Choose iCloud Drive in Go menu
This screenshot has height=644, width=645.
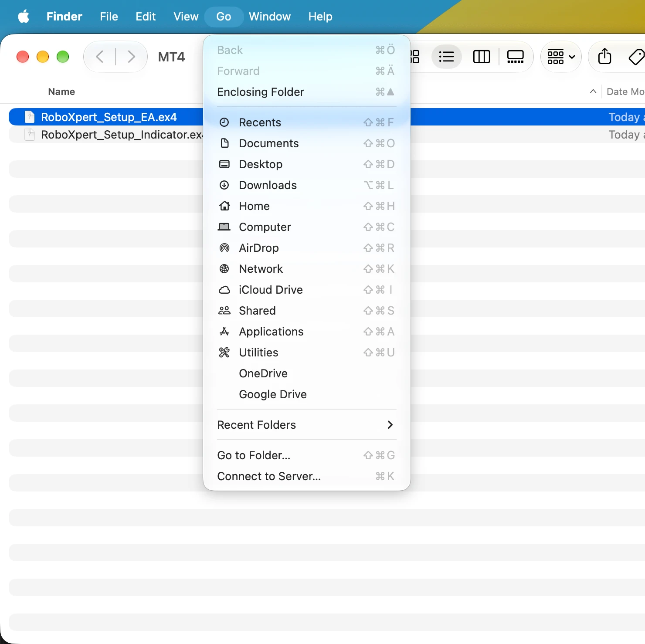(x=307, y=290)
